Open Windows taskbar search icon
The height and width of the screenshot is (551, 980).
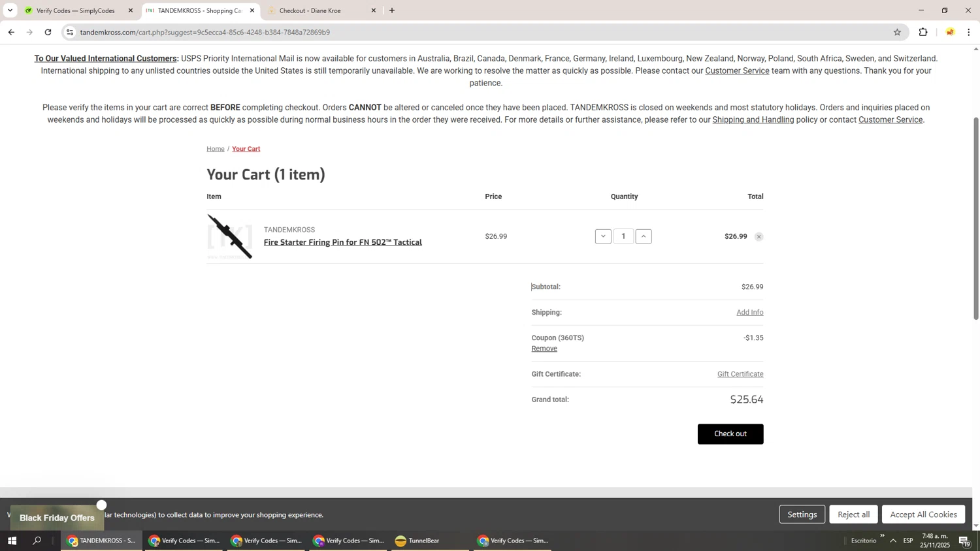click(x=37, y=541)
